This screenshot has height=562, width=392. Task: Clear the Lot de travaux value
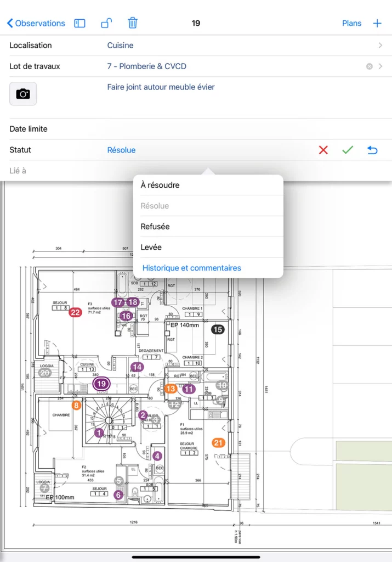coord(369,66)
